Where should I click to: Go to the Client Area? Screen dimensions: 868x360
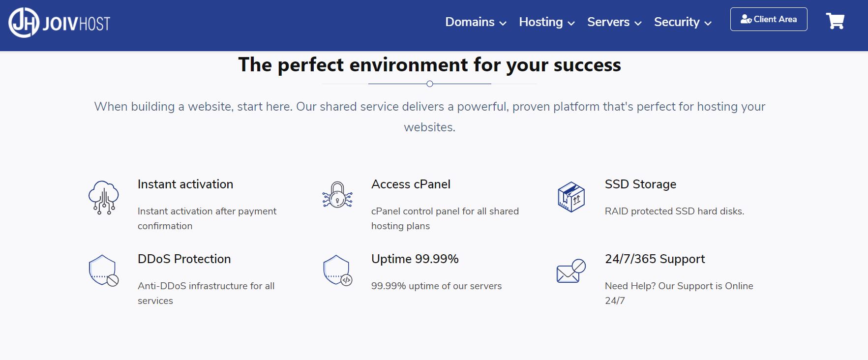pos(769,19)
